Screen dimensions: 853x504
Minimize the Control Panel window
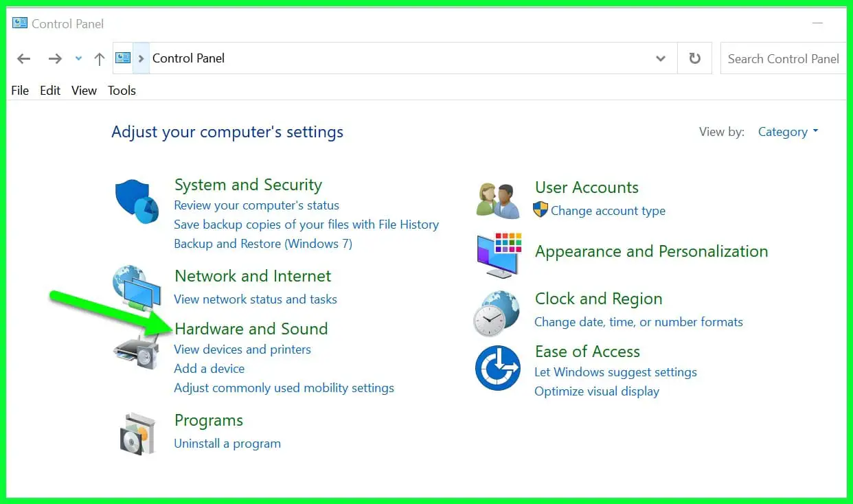[x=817, y=23]
